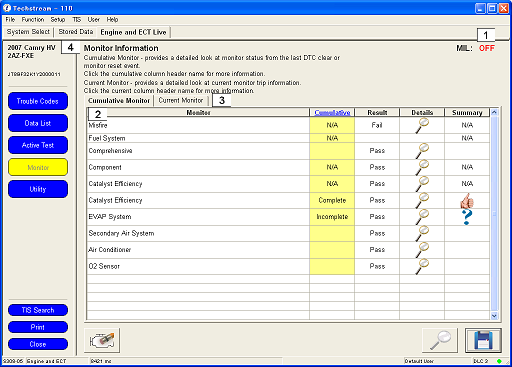The image size is (512, 367).
Task: Click scrollbar up arrow in monitor table
Action: point(494,113)
